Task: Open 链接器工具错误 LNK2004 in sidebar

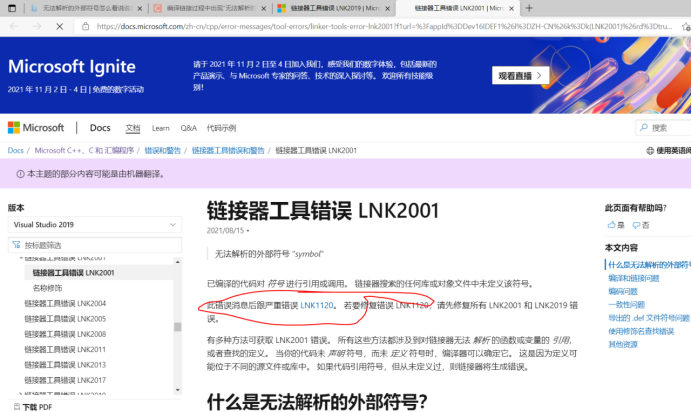Action: pyautogui.click(x=65, y=303)
